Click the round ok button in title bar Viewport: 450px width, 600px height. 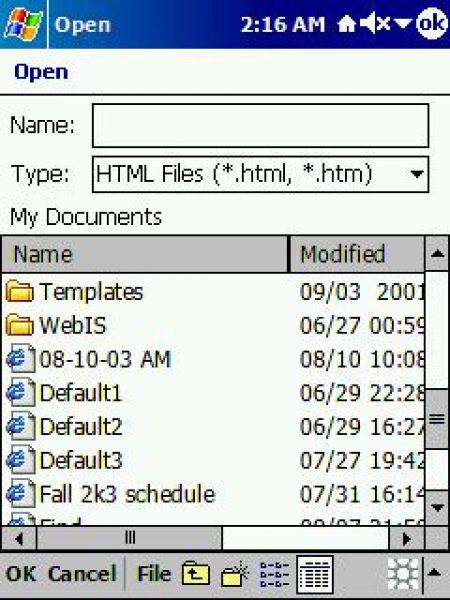pos(432,24)
